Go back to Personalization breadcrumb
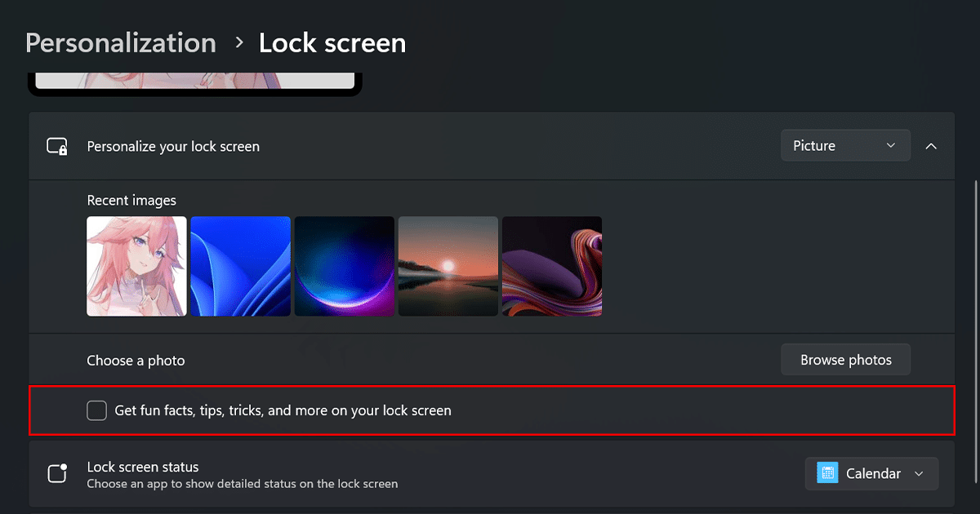 click(x=121, y=42)
